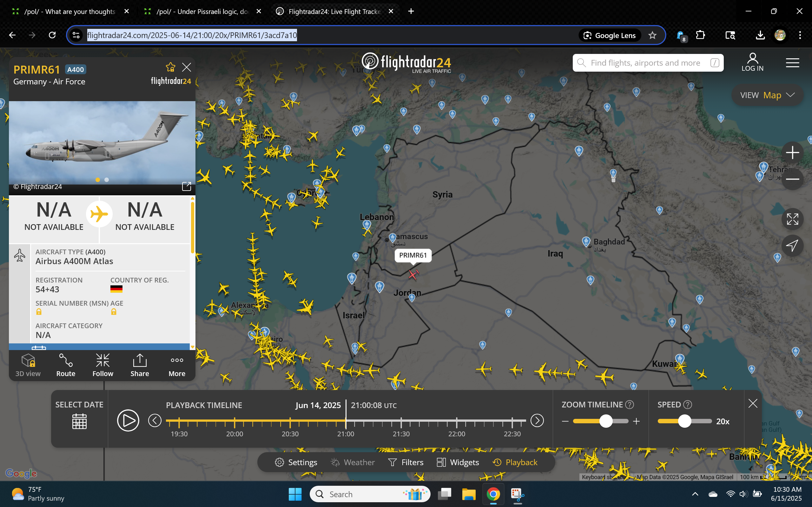The image size is (812, 507).
Task: Adjust the Zoom Timeline slider handle
Action: point(606,421)
